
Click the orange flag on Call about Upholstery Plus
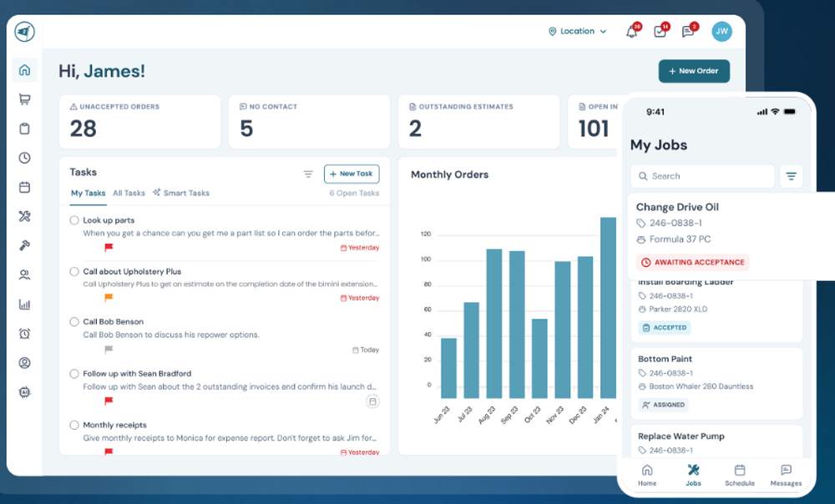tap(109, 298)
